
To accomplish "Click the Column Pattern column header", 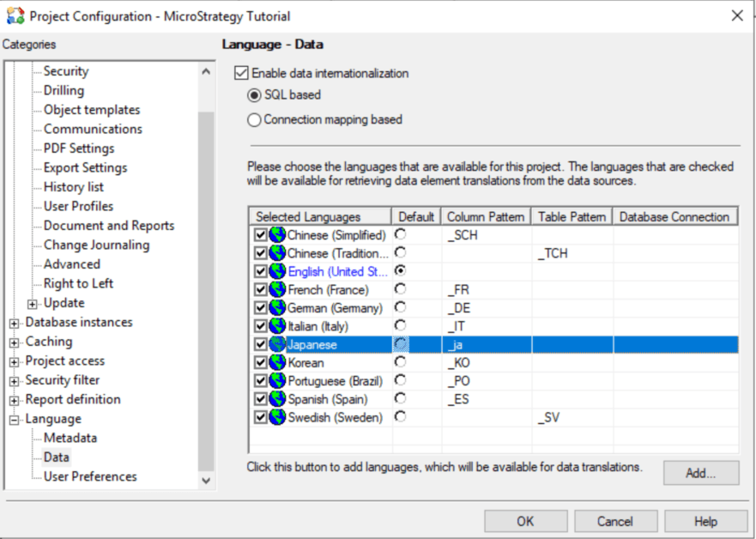I will coord(486,217).
